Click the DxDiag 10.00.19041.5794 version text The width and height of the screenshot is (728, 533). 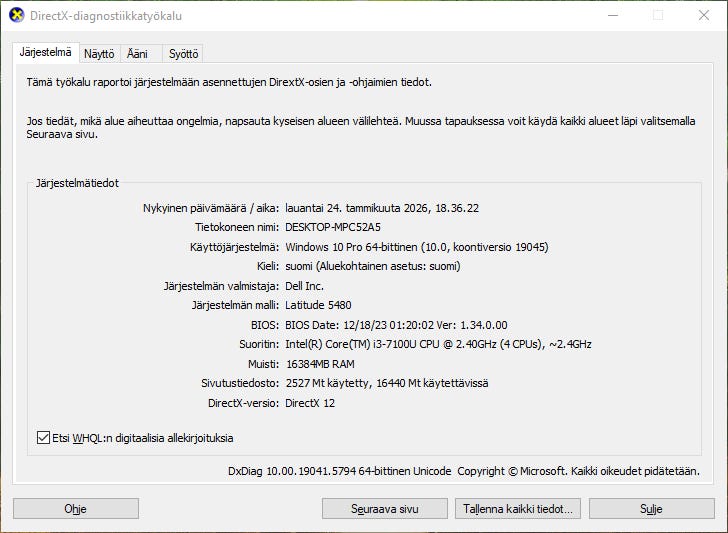point(339,471)
